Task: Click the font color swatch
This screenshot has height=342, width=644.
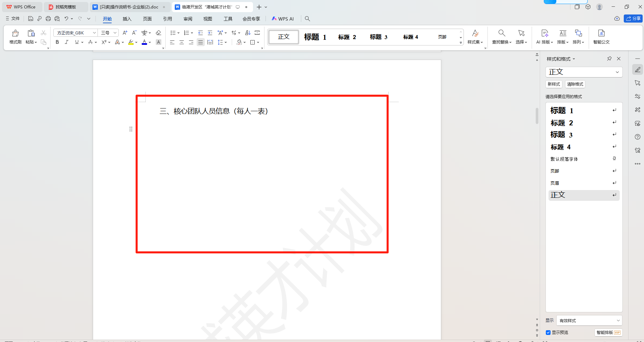Action: coord(144,42)
